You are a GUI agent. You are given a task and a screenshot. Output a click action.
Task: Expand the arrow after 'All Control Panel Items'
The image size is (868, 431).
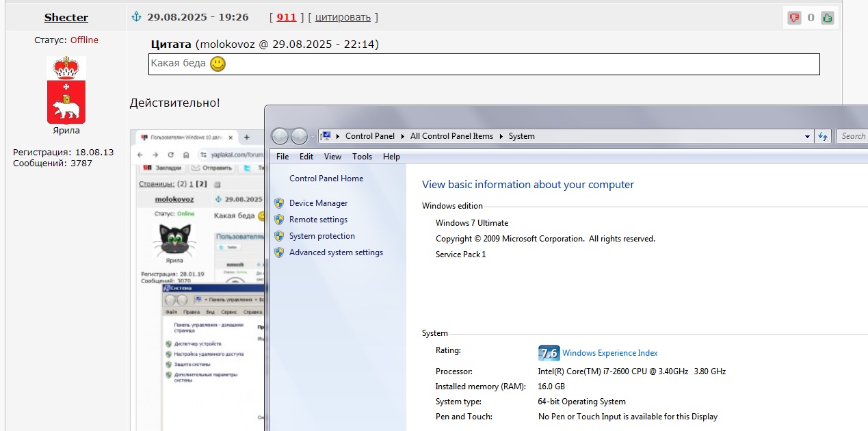[501, 136]
